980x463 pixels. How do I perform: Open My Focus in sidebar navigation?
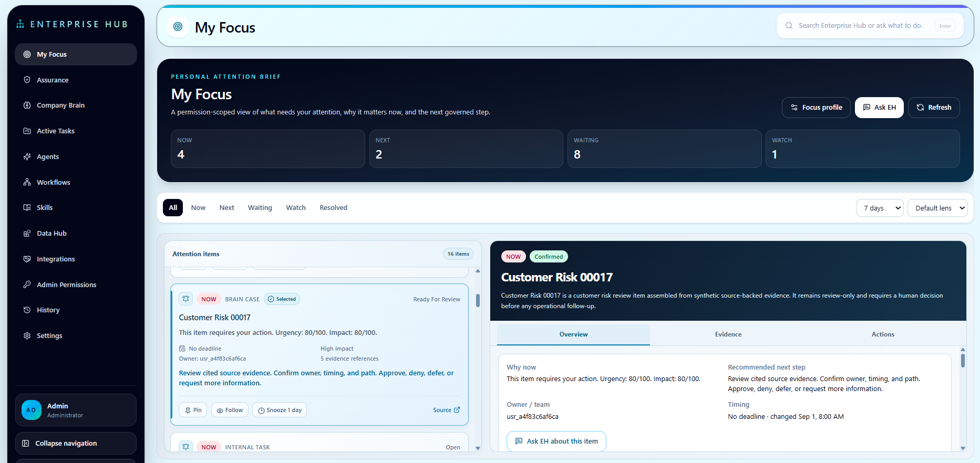[76, 54]
